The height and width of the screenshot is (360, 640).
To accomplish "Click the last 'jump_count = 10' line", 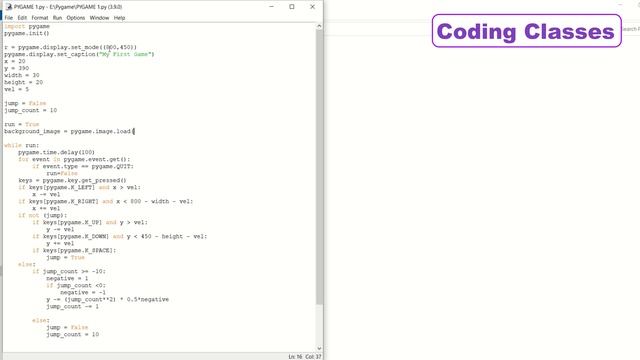I will click(x=72, y=334).
